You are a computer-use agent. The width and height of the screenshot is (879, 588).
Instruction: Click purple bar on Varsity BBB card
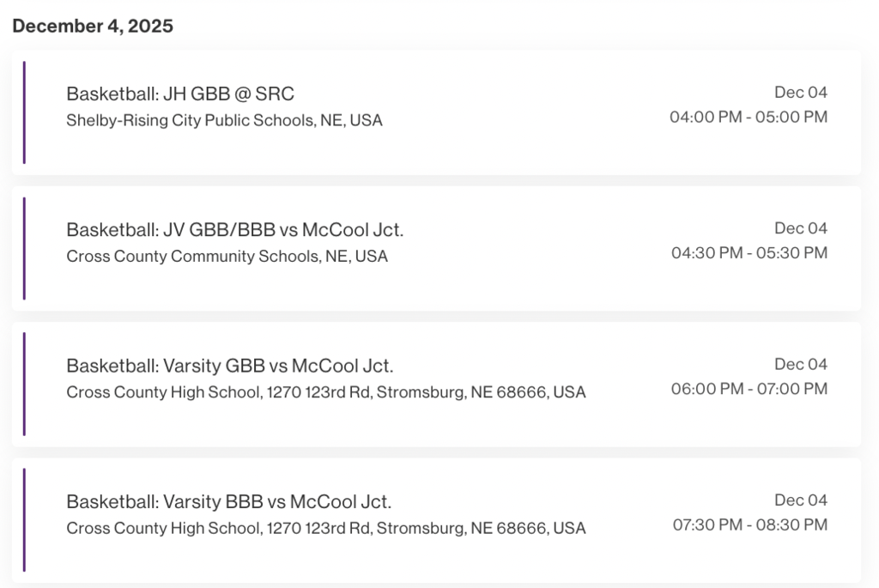click(24, 520)
